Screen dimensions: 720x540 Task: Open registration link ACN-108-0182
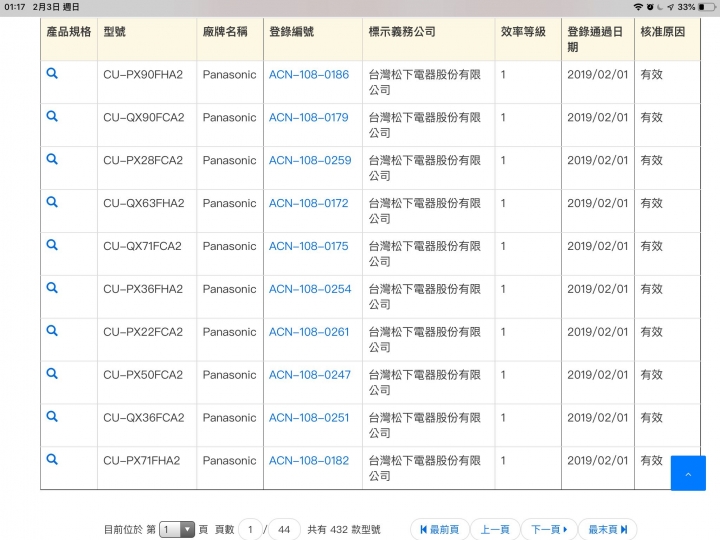[309, 460]
